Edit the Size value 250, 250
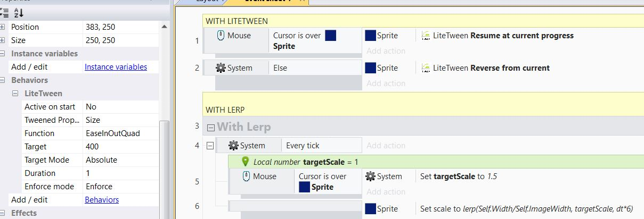Viewport: 644px width, 219px height. coord(120,40)
